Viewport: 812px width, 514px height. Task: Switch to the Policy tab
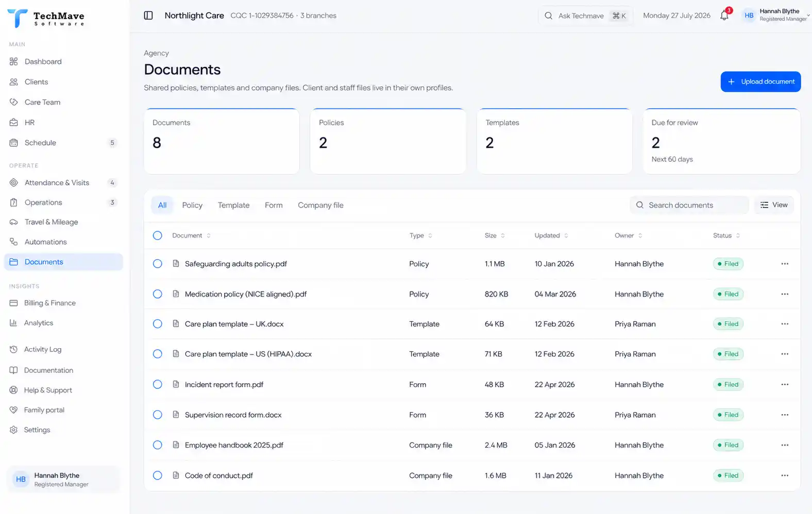[x=192, y=205]
